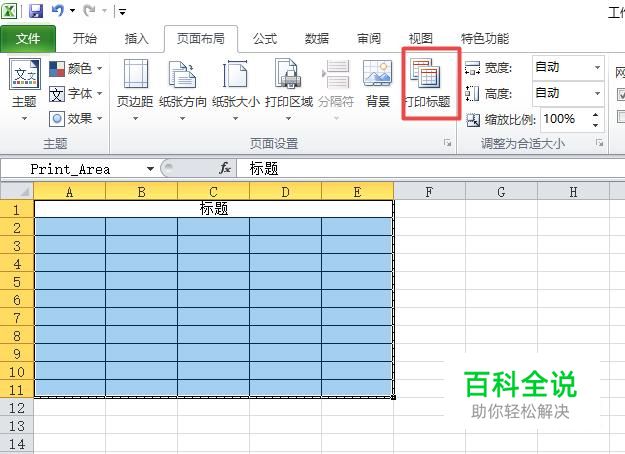
Task: Switch to the 开始 tab
Action: (x=85, y=39)
